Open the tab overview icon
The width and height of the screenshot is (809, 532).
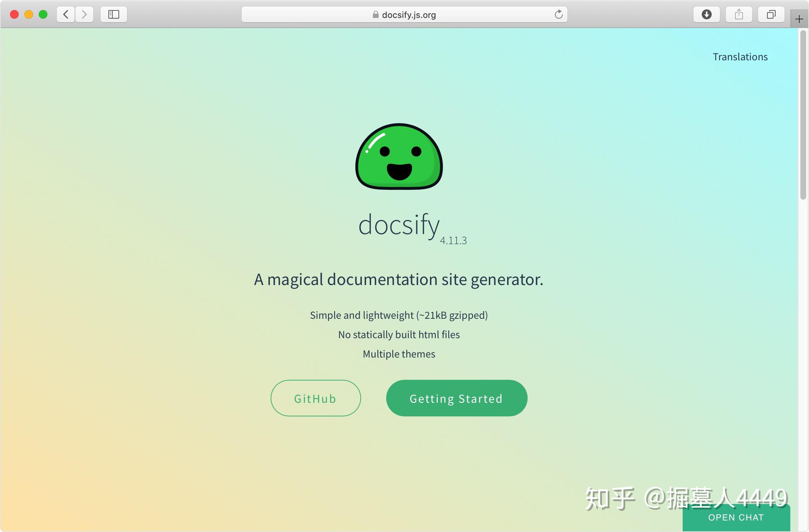[x=771, y=14]
